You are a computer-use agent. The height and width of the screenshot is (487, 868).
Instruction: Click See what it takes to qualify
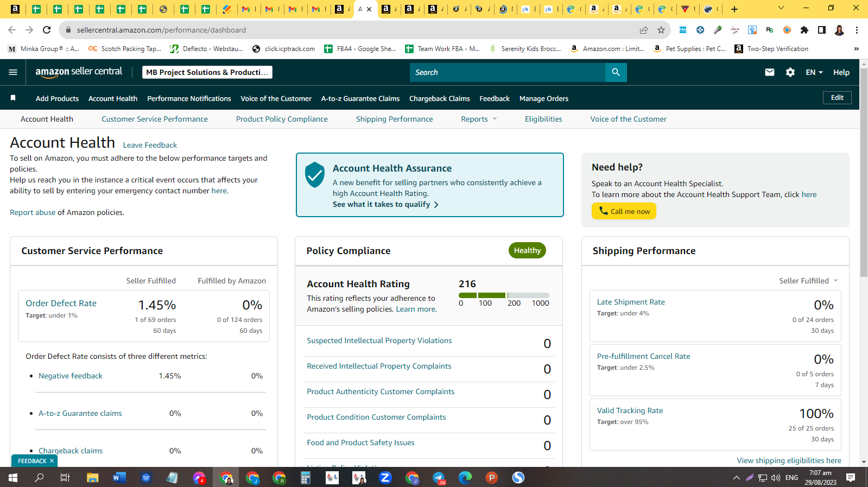[385, 204]
